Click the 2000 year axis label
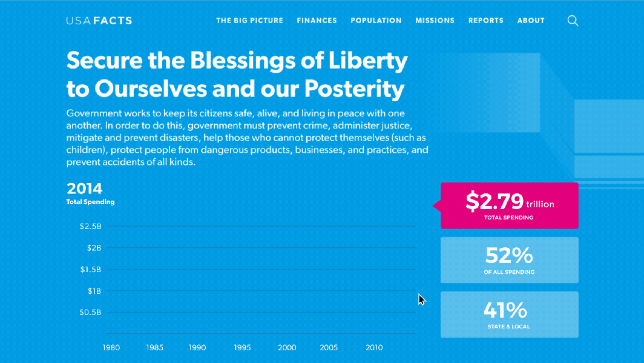This screenshot has width=644, height=363. (x=287, y=347)
